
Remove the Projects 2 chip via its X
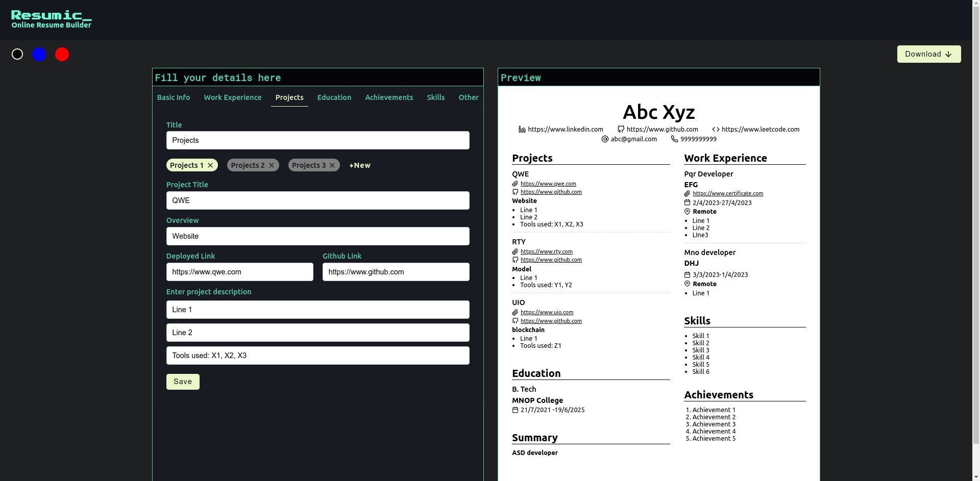[x=271, y=165]
